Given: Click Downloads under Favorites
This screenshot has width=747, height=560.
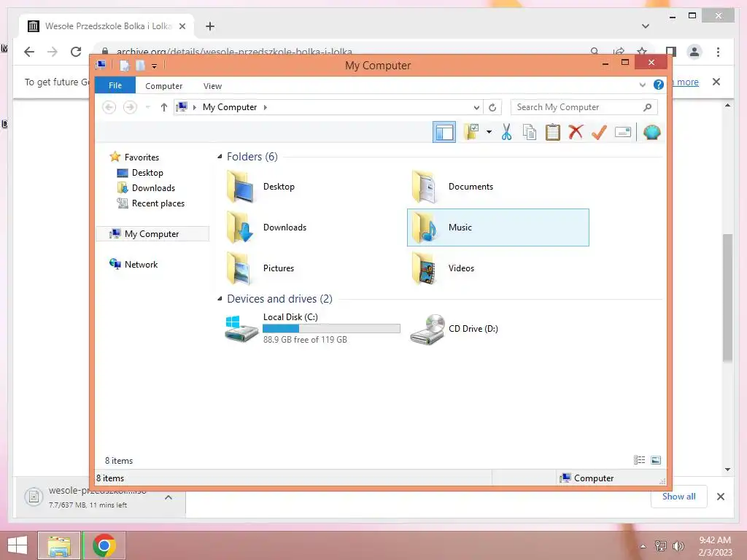Looking at the screenshot, I should (x=153, y=187).
